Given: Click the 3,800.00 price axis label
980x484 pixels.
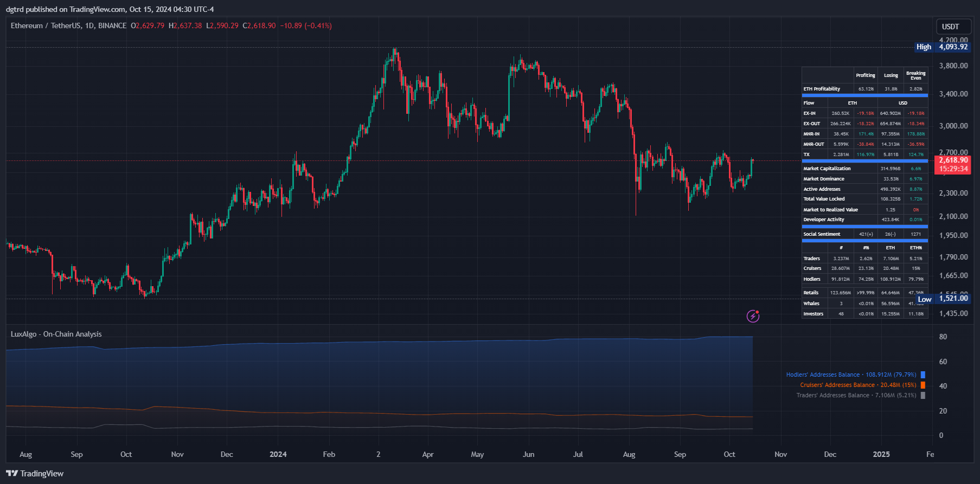Looking at the screenshot, I should pos(953,66).
